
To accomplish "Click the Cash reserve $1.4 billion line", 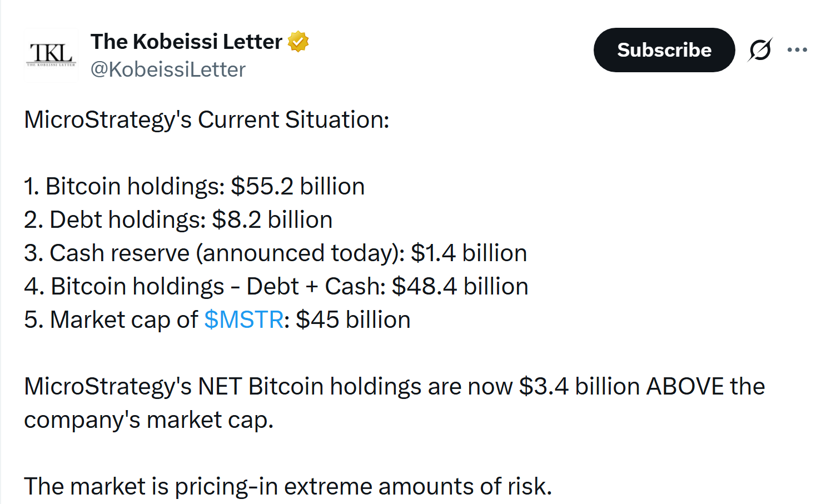I will (x=275, y=253).
